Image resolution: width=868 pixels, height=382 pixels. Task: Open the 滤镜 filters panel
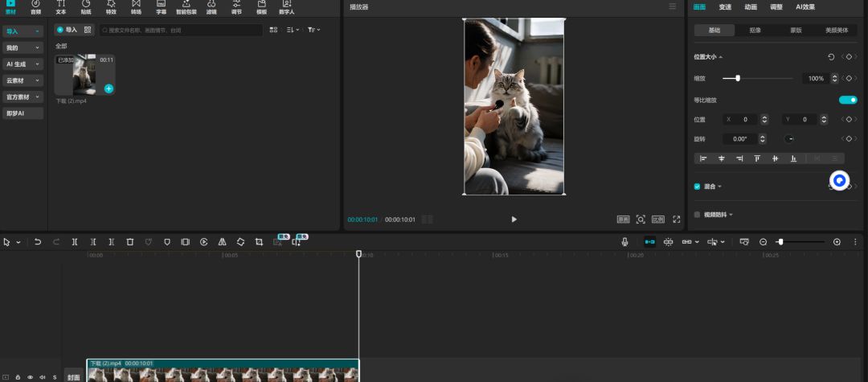click(211, 7)
